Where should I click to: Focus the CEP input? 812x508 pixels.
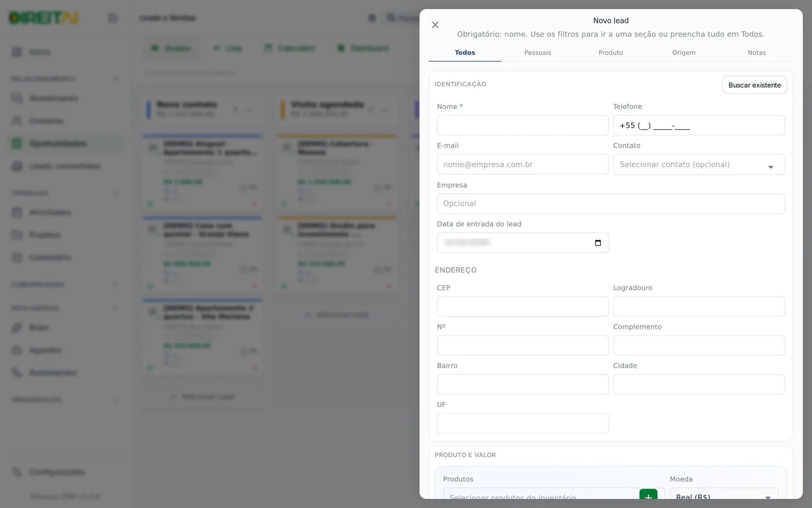coord(523,306)
